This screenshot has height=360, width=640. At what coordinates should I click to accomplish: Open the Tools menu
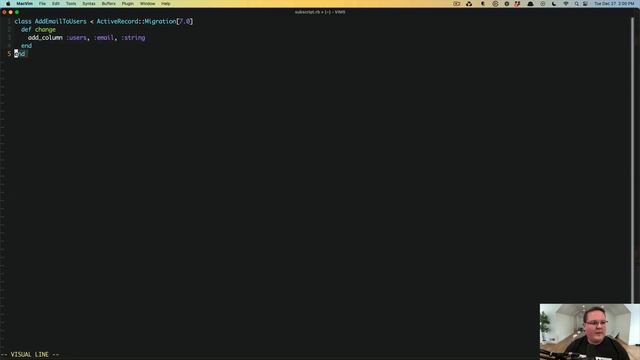[71, 4]
